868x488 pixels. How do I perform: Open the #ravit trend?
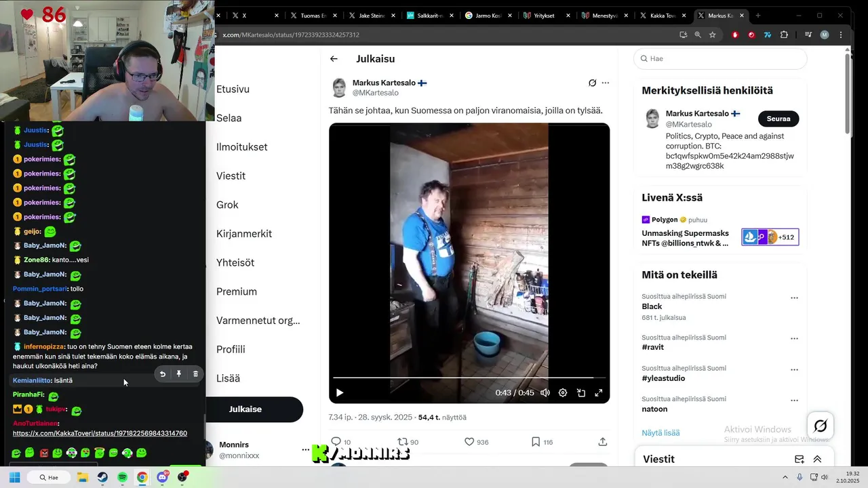pyautogui.click(x=653, y=347)
